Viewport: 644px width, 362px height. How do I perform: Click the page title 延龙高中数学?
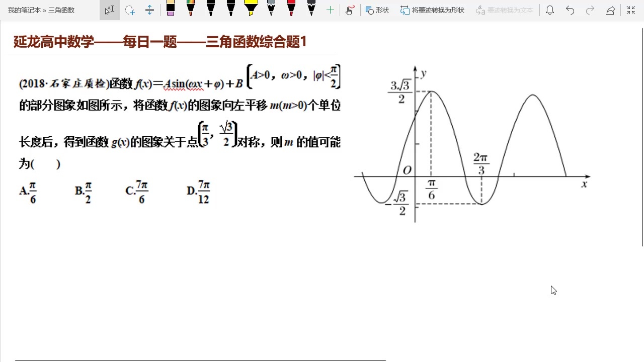[54, 42]
